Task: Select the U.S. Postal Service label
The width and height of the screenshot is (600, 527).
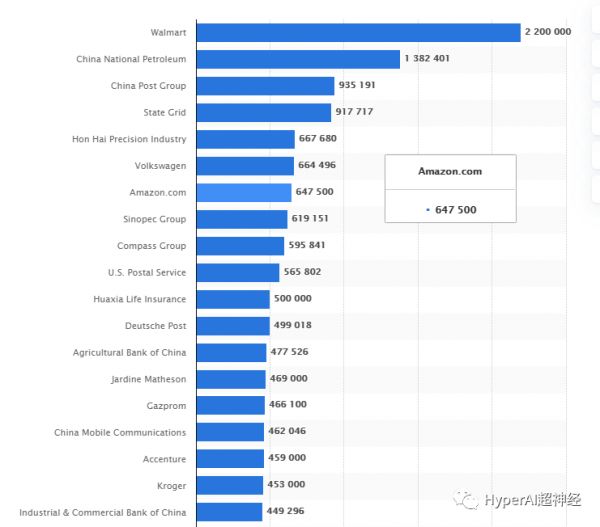Action: tap(147, 272)
